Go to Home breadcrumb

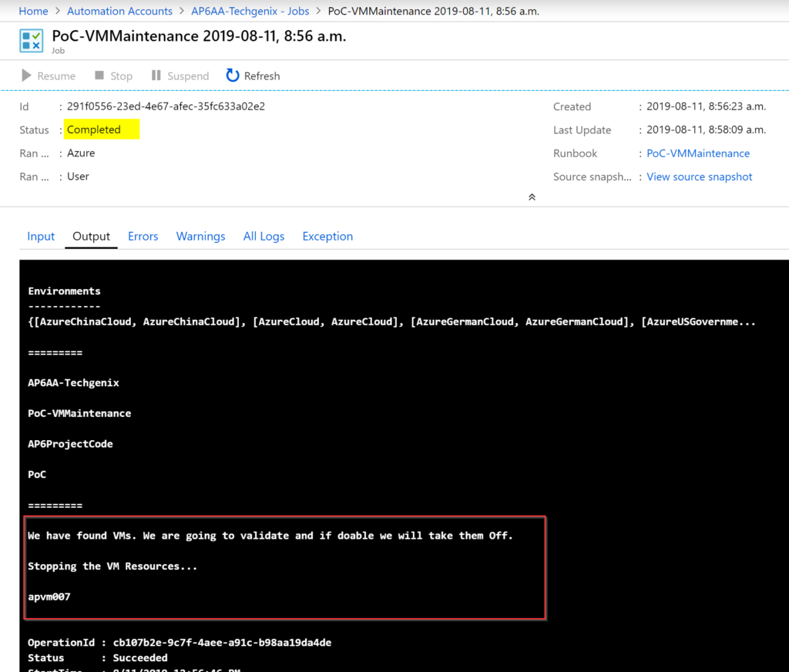pos(33,11)
